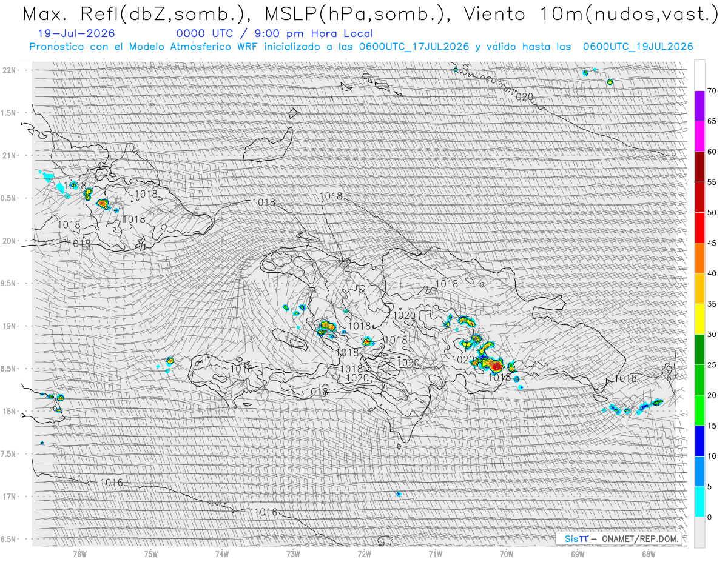Click the 1.5N latitude axis label

pyautogui.click(x=8, y=113)
